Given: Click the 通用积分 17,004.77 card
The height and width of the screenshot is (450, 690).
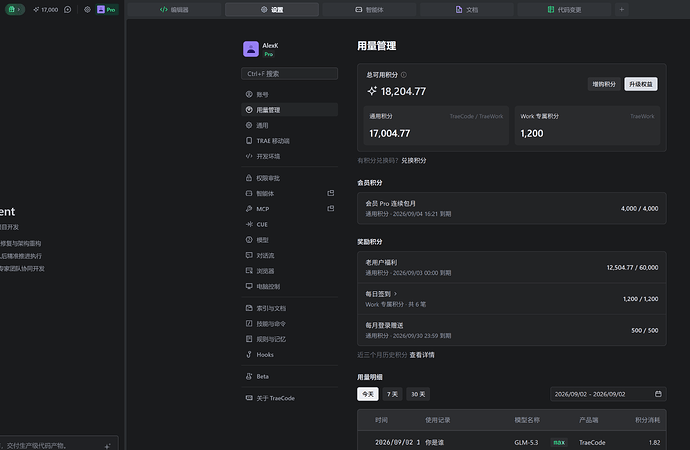Looking at the screenshot, I should click(436, 125).
